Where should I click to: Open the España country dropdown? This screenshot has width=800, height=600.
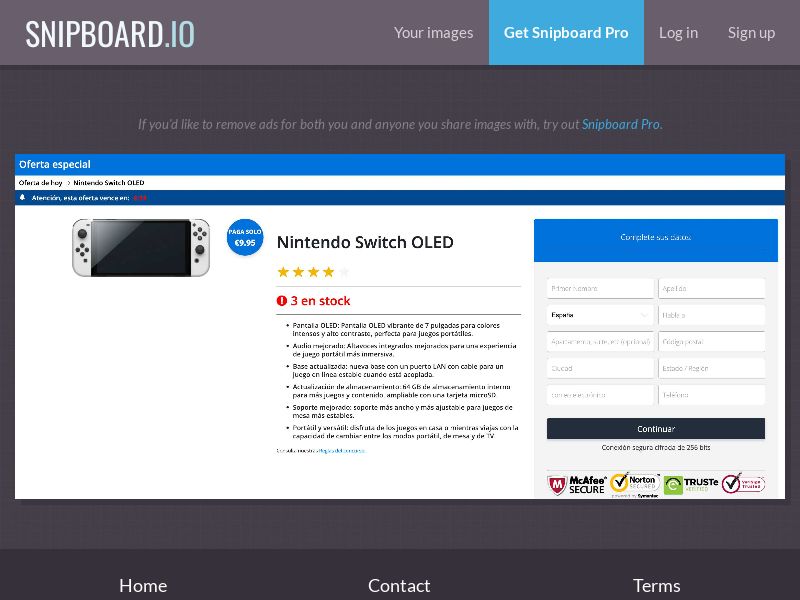click(600, 315)
